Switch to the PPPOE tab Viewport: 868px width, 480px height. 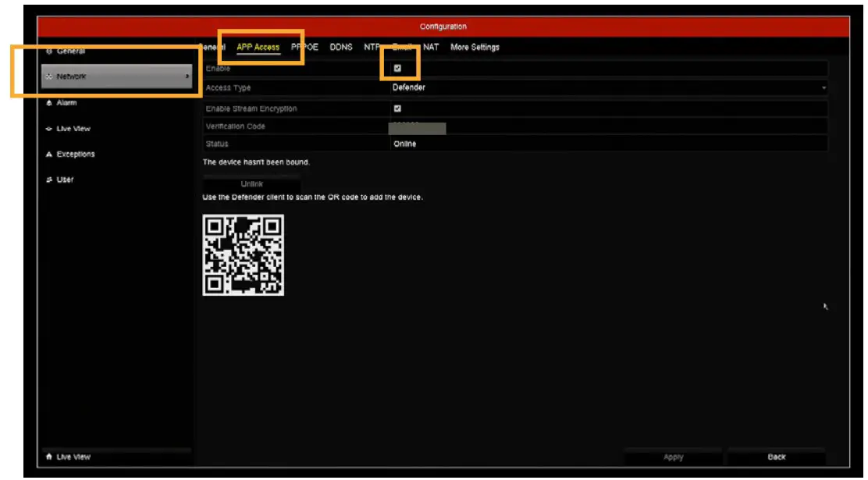click(x=305, y=47)
